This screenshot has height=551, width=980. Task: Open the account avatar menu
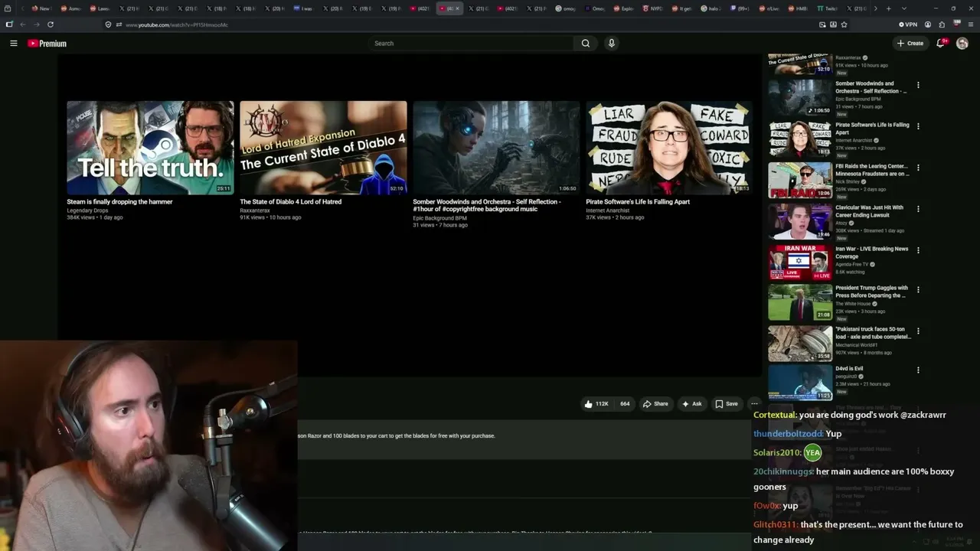tap(962, 44)
